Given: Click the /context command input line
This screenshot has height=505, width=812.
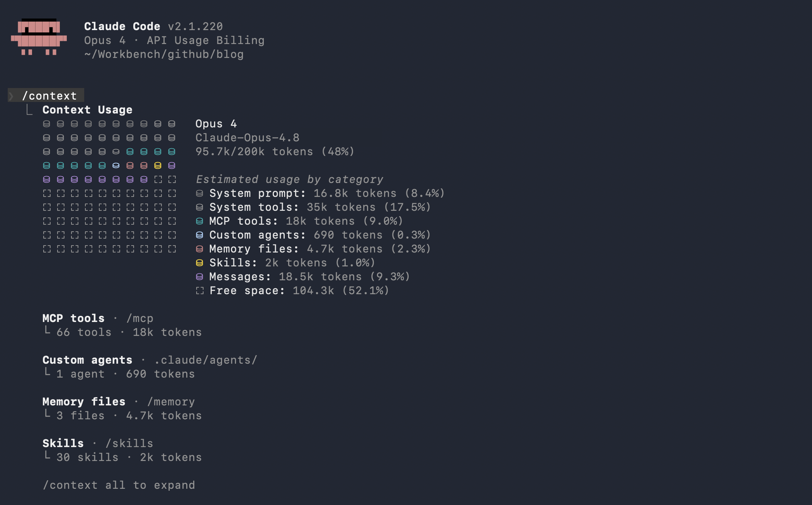Looking at the screenshot, I should tap(46, 95).
